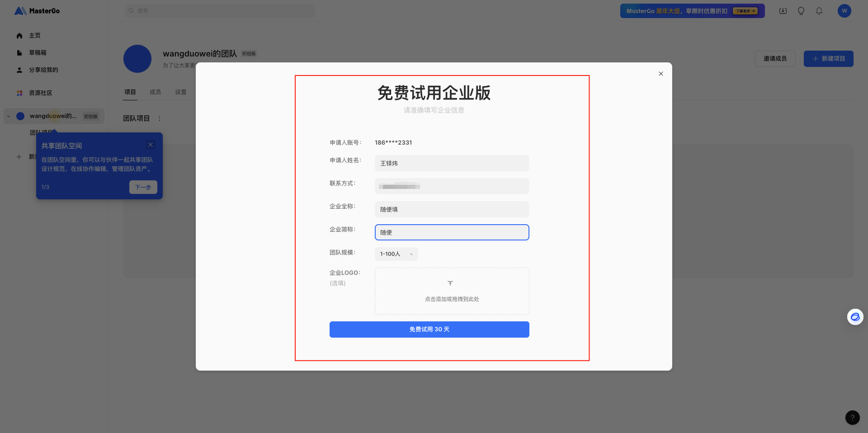Viewport: 868px width, 433px height.
Task: Click the 免费试用 30 天 button
Action: click(429, 329)
